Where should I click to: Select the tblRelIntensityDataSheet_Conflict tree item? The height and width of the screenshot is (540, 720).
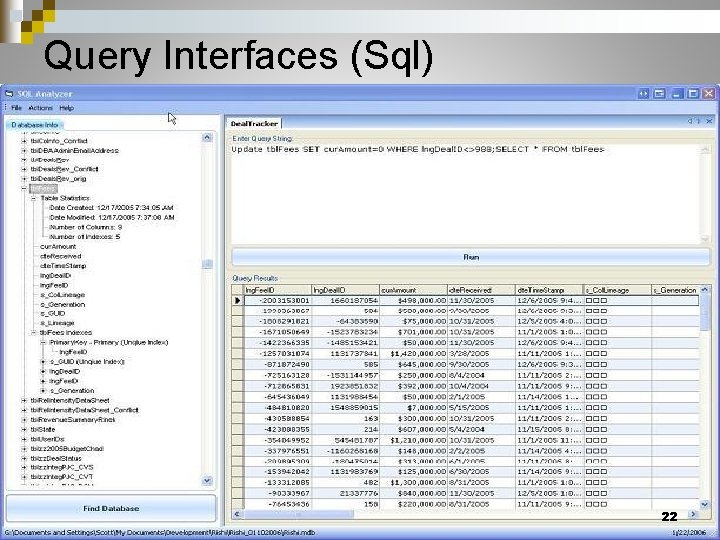(x=84, y=410)
